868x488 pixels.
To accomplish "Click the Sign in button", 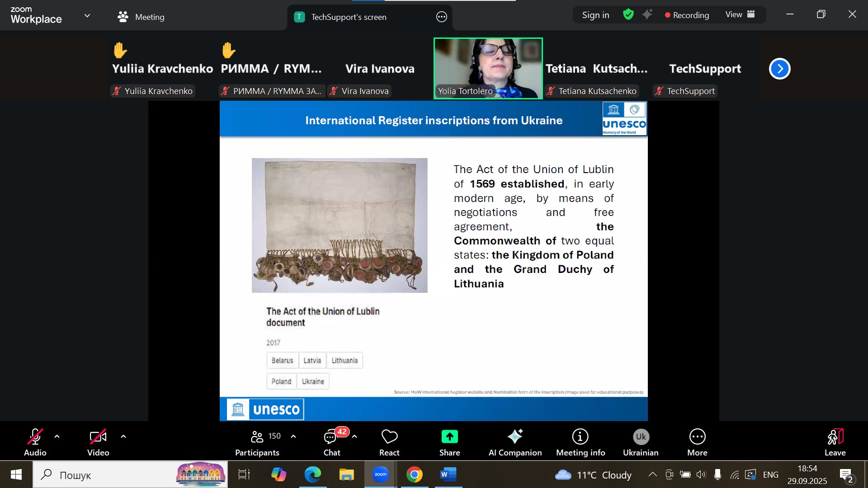I will pyautogui.click(x=595, y=15).
